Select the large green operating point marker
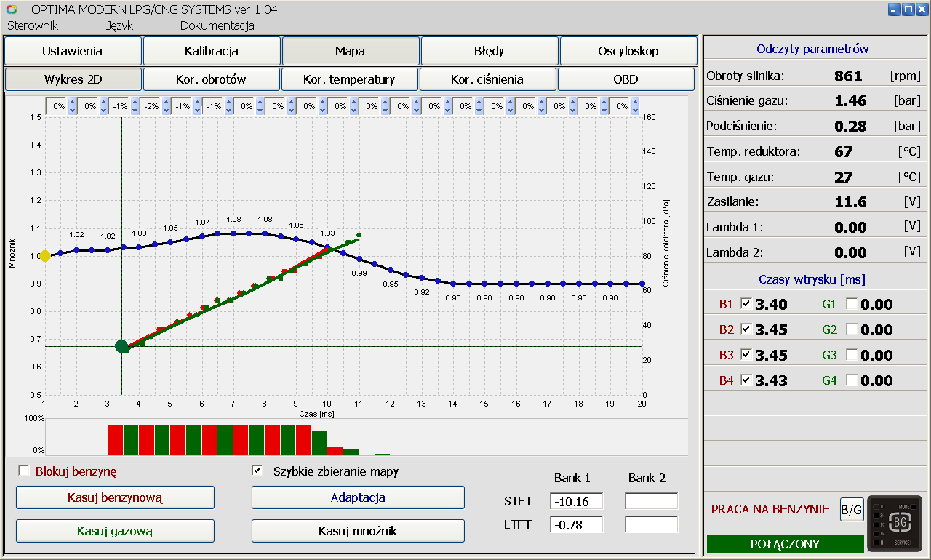This screenshot has height=560, width=931. [121, 346]
